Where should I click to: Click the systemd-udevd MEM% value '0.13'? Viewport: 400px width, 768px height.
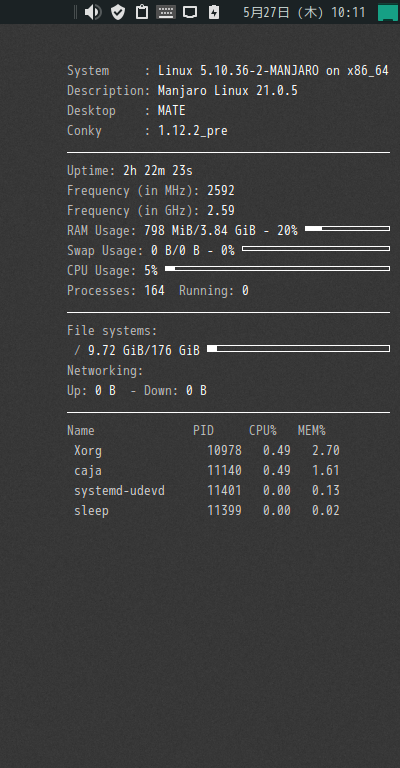(x=326, y=491)
